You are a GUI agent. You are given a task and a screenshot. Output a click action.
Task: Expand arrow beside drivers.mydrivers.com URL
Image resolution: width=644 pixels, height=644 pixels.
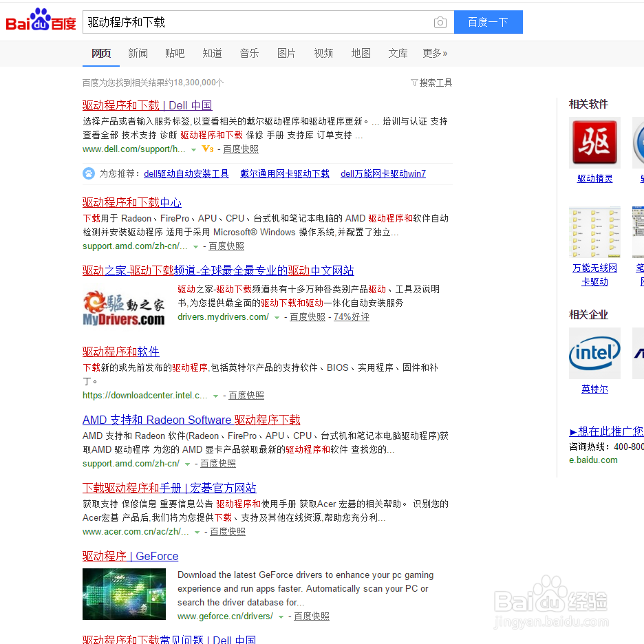coord(277,317)
